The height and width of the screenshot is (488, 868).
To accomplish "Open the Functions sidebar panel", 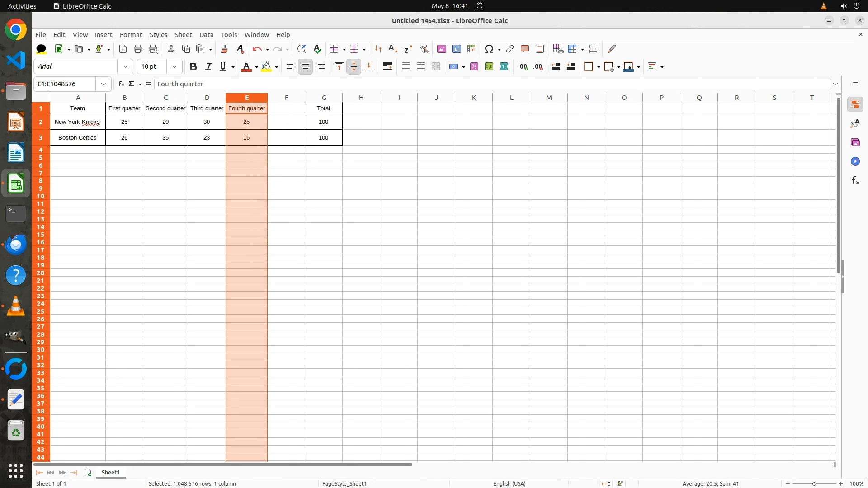I will [x=855, y=181].
